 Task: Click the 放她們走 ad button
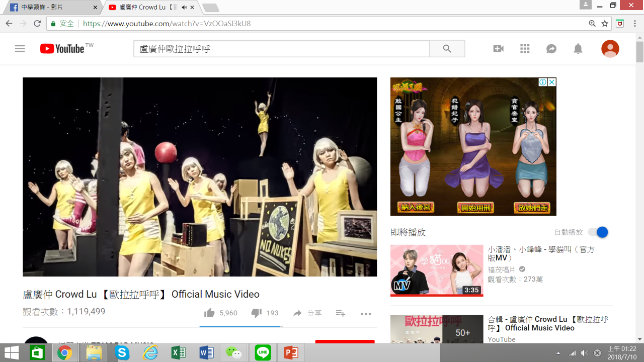[532, 207]
